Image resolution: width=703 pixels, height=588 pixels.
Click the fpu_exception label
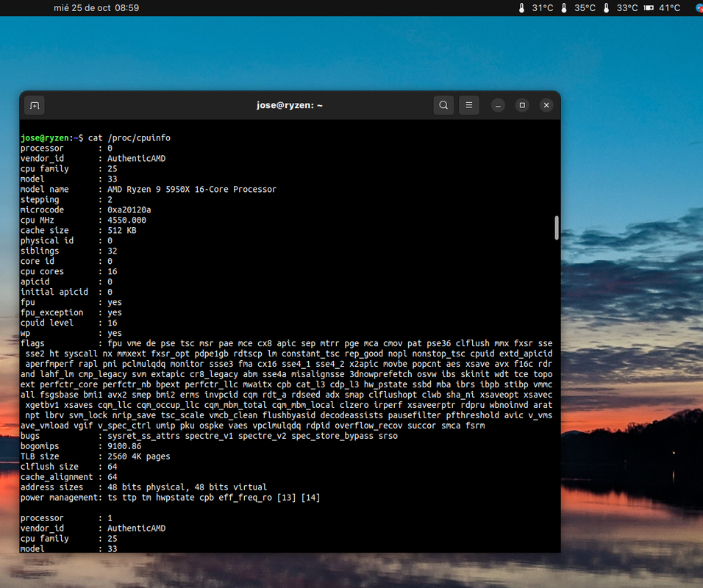click(x=51, y=313)
